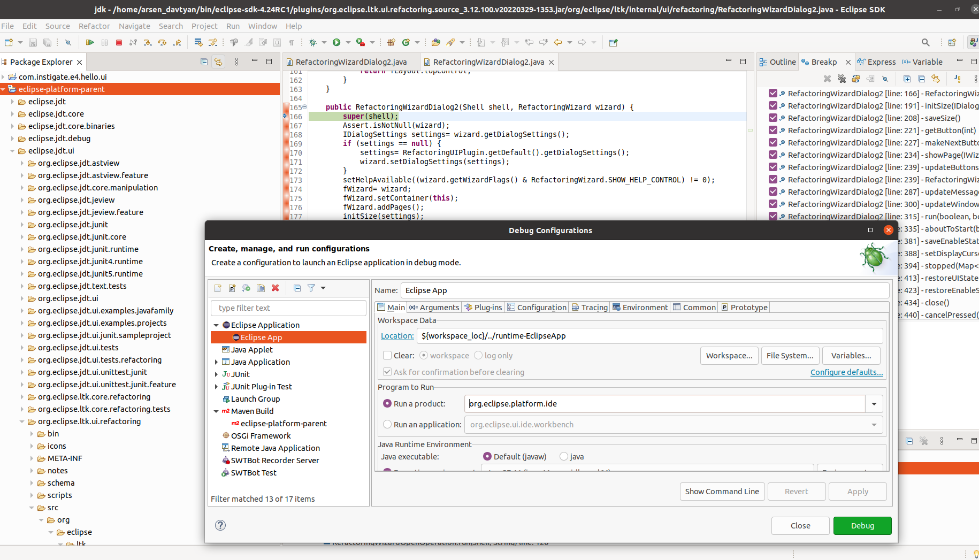Click Show Command Line button
Image resolution: width=979 pixels, height=560 pixels.
point(722,492)
